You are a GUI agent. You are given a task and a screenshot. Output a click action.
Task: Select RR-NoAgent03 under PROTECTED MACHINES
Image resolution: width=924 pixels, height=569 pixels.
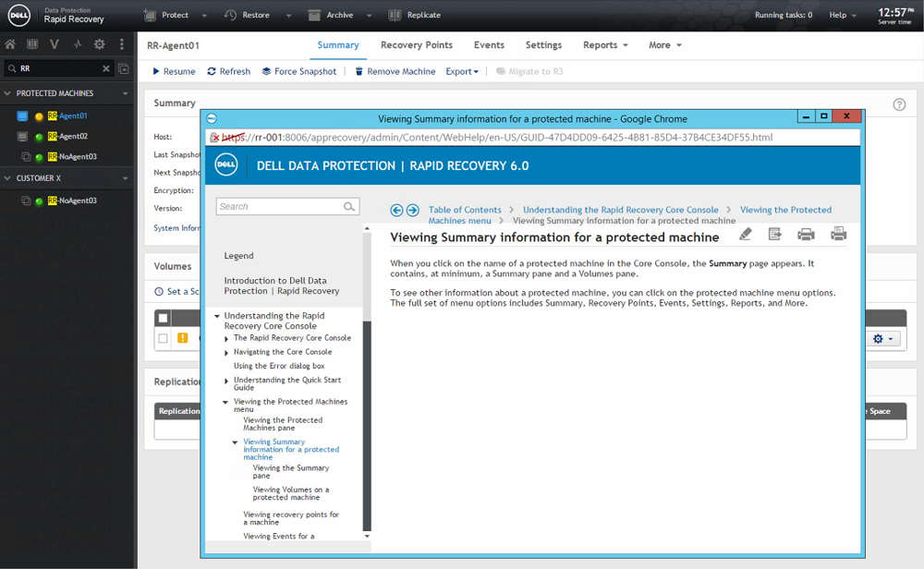[72, 157]
